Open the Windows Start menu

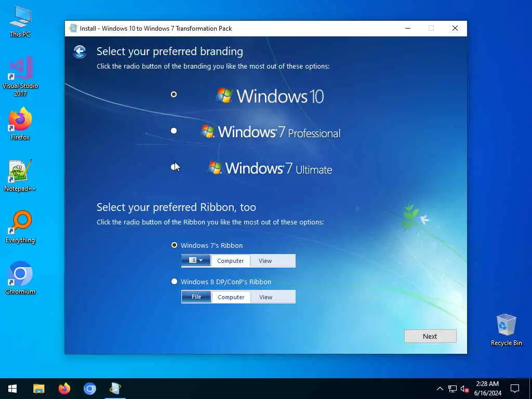[12, 389]
